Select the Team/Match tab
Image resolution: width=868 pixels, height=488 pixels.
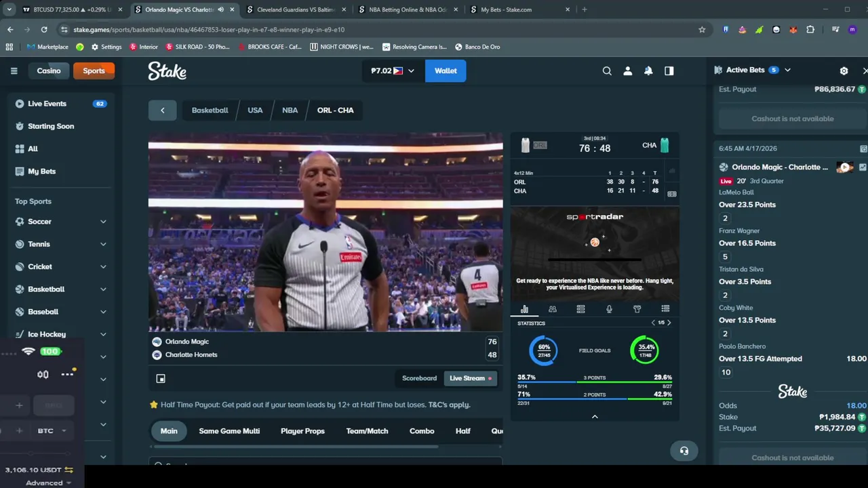pos(367,431)
